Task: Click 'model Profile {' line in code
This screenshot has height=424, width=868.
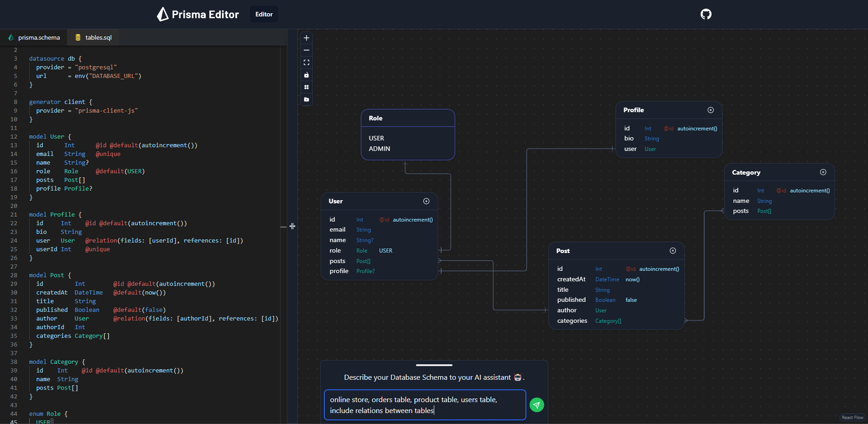Action: (x=55, y=215)
